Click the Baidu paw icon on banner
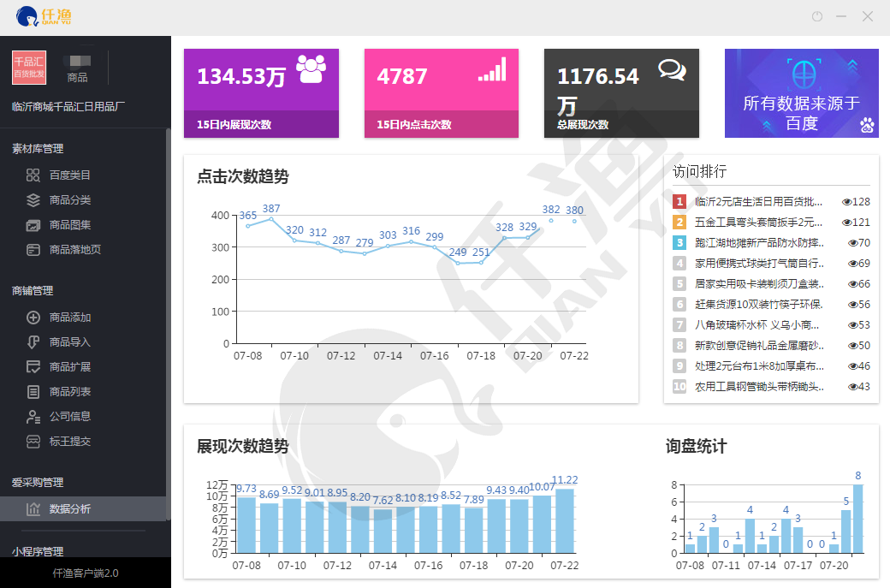The image size is (890, 588). 867,125
